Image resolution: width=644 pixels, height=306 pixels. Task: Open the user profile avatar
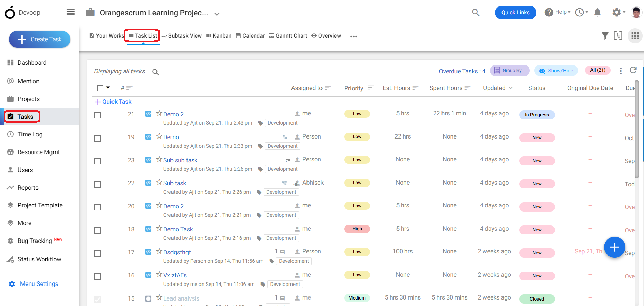coord(636,13)
